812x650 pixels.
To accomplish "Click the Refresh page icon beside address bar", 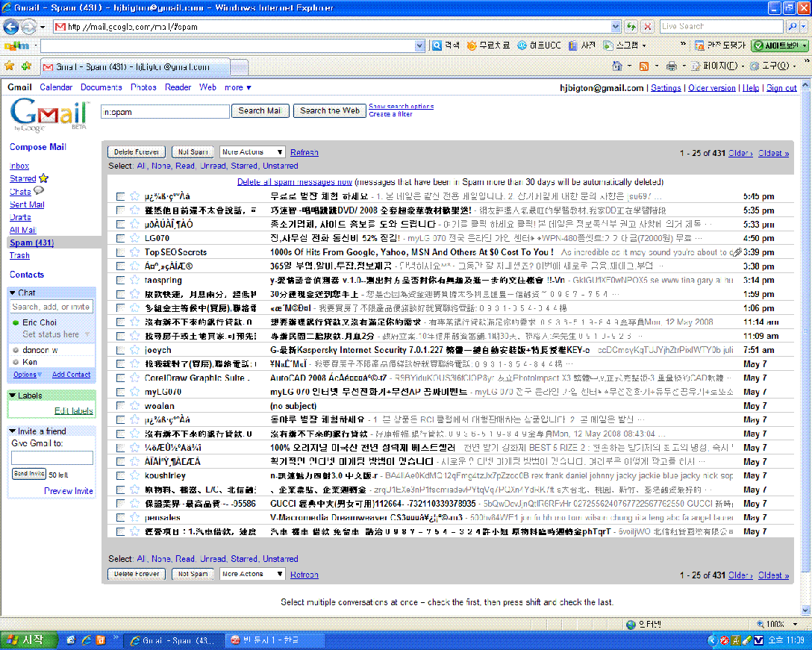I will click(631, 26).
